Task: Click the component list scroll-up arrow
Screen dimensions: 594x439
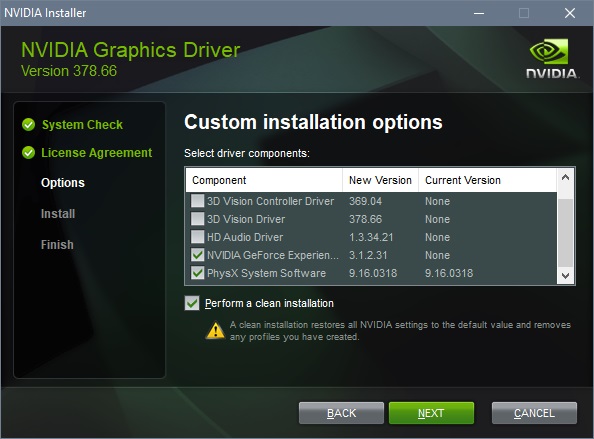Action: [x=565, y=177]
